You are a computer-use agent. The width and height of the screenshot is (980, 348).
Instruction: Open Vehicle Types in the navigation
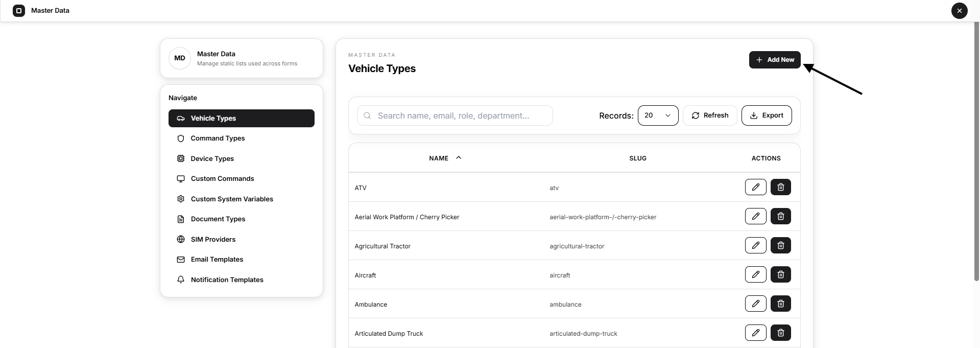click(242, 118)
